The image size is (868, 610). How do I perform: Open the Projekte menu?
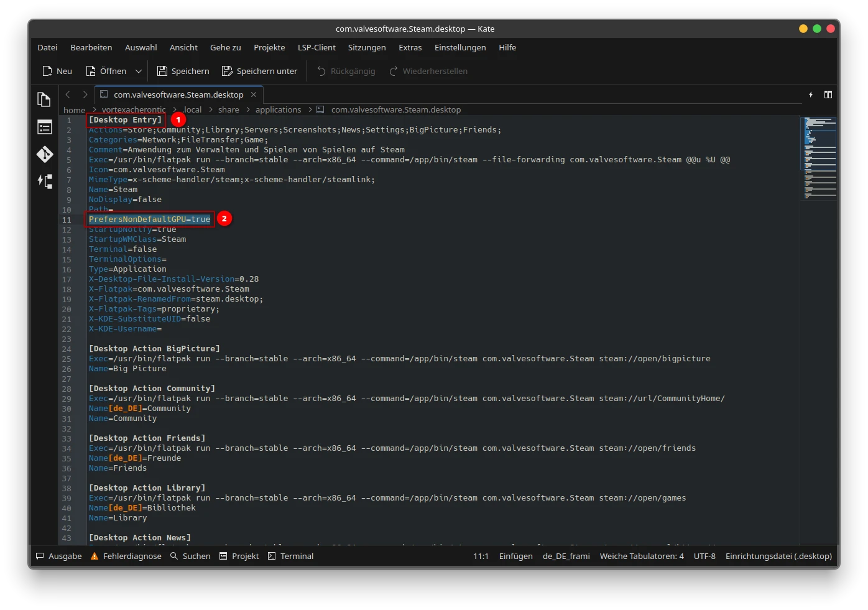269,47
